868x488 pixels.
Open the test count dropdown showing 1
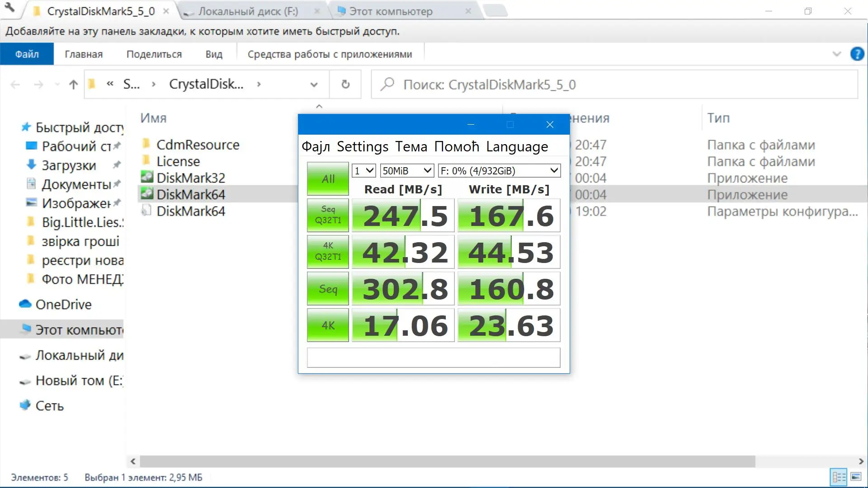pos(364,171)
